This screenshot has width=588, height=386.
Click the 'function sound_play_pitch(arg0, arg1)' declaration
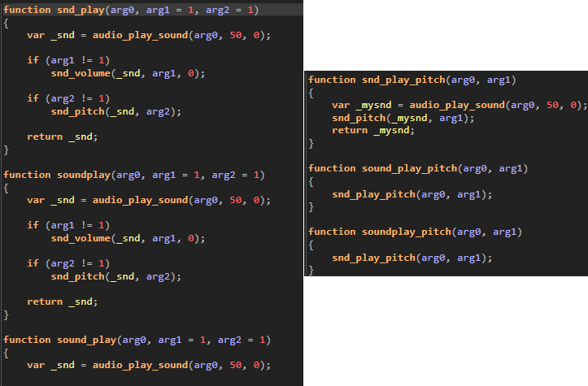[x=418, y=169]
